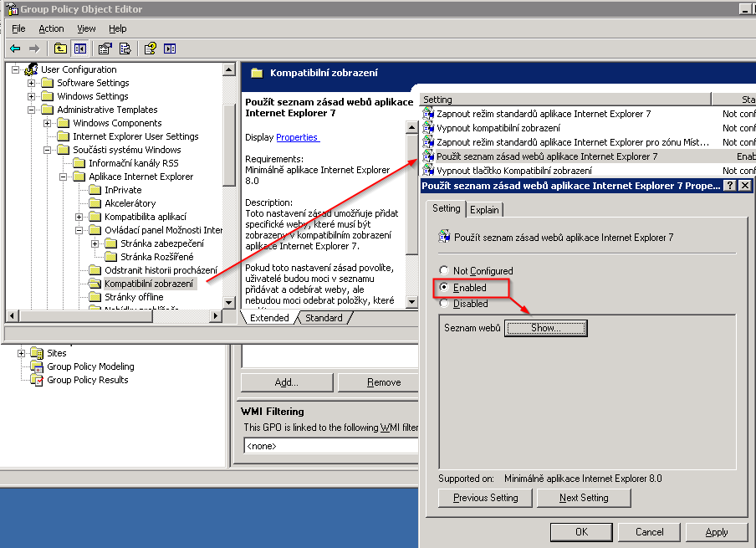
Task: Click Cancel in the Properties dialog
Action: click(x=649, y=531)
